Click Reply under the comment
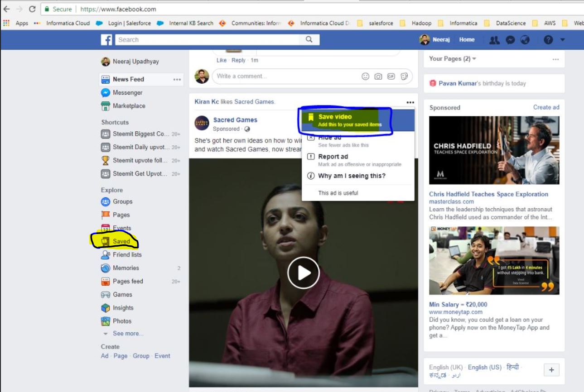Screen dimensions: 584x392 (238, 60)
